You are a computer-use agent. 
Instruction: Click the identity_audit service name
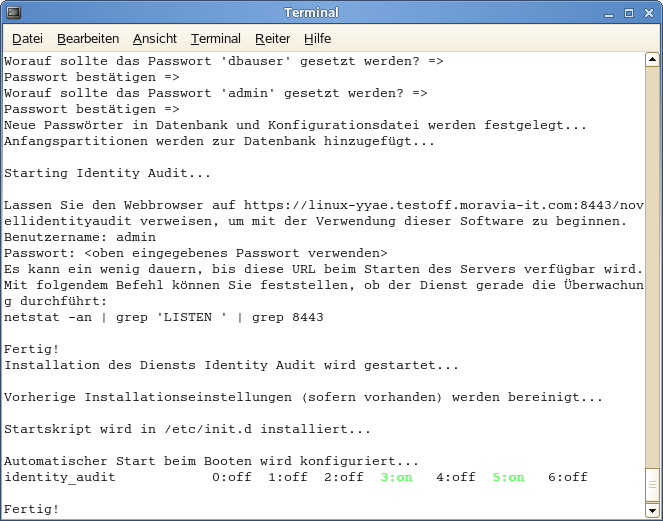pos(60,477)
